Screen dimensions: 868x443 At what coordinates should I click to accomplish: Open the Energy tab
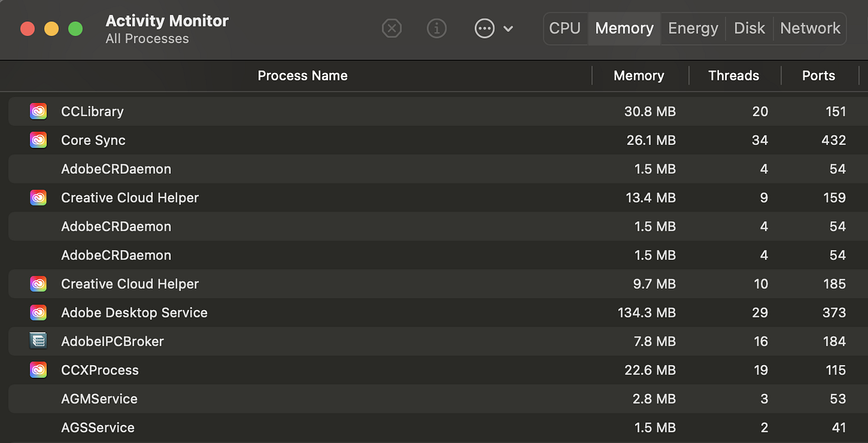pos(693,28)
